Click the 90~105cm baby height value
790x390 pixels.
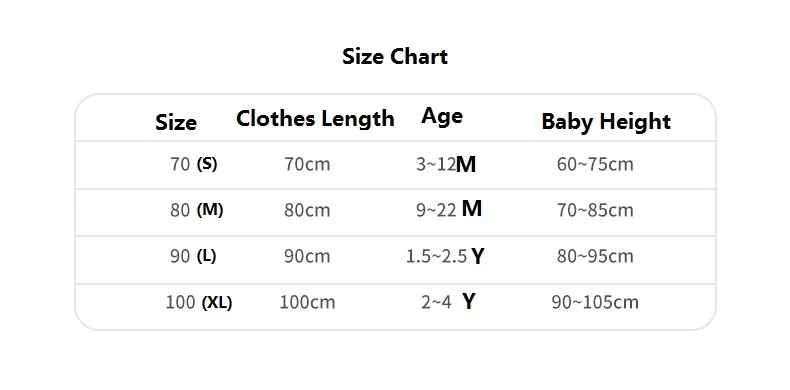tap(595, 302)
